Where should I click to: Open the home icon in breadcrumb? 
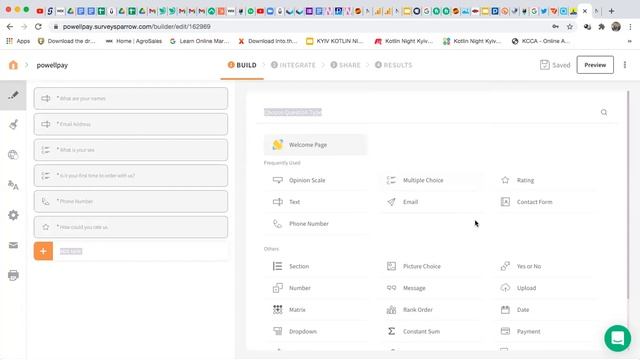point(13,65)
